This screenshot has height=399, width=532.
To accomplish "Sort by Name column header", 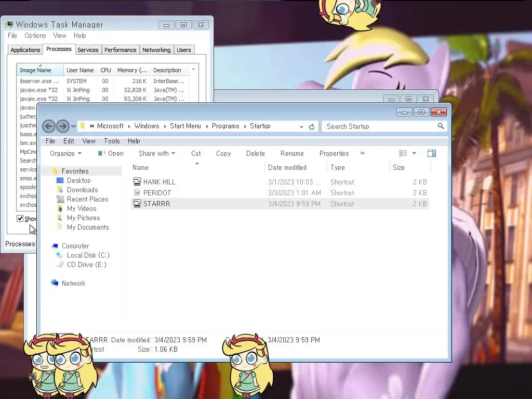I will click(197, 167).
